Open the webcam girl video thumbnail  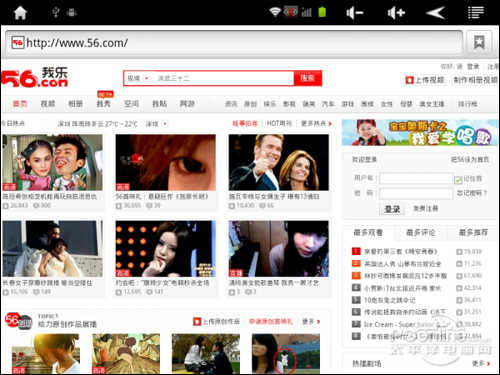click(279, 249)
